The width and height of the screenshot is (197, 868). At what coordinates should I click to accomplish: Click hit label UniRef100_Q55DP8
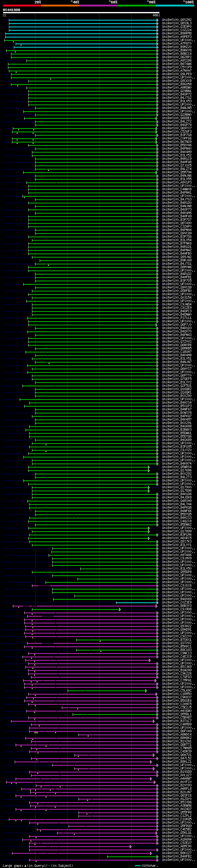tap(176, 572)
